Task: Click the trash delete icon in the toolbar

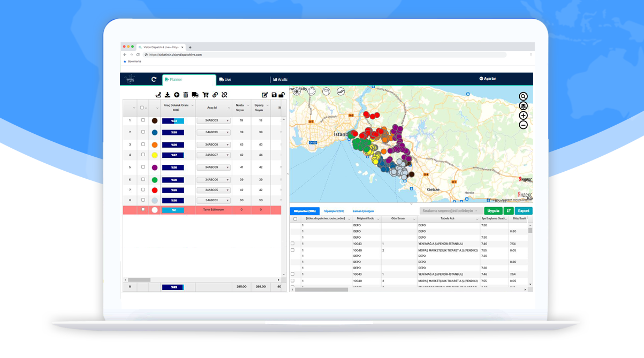Action: [x=186, y=95]
